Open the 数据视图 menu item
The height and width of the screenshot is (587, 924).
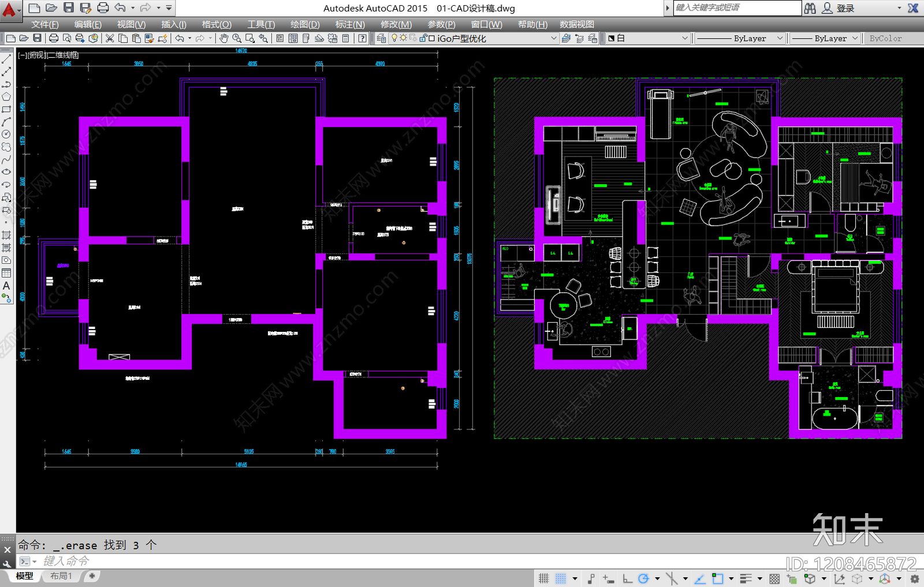coord(576,24)
